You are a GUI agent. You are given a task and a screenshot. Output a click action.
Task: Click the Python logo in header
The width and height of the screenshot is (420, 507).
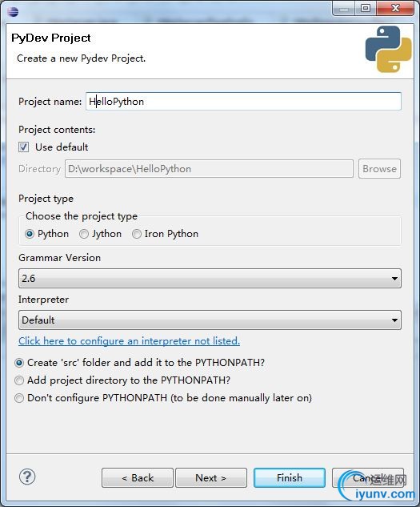pos(388,49)
